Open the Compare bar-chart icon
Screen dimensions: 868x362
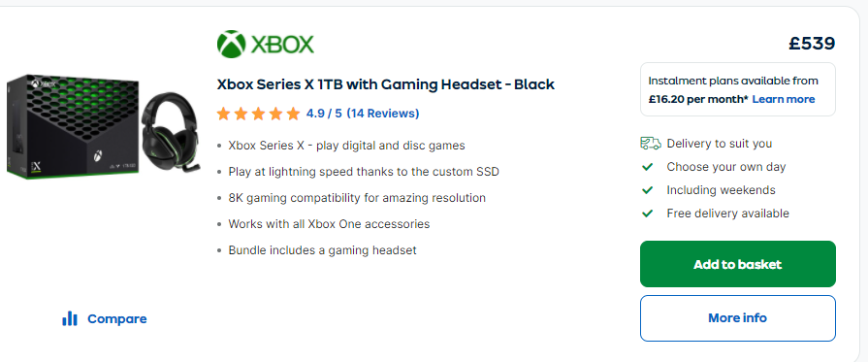click(x=70, y=318)
